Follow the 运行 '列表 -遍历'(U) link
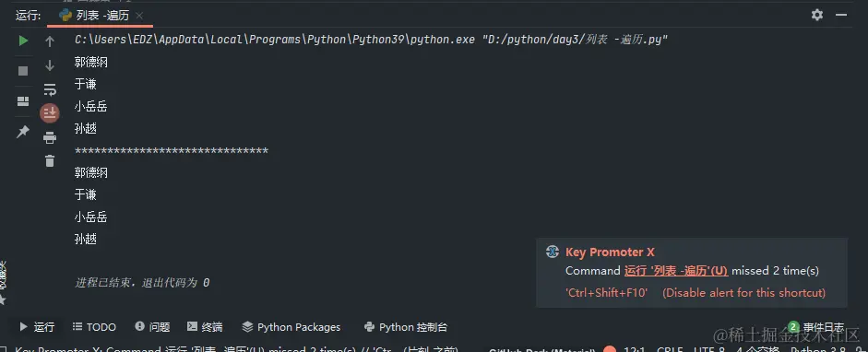Image resolution: width=868 pixels, height=352 pixels. pos(676,271)
